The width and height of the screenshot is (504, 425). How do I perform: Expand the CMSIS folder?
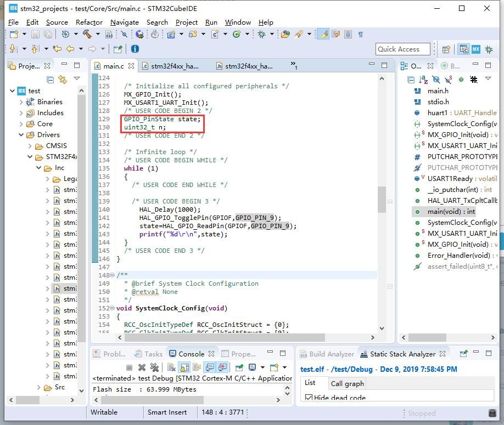coord(30,146)
